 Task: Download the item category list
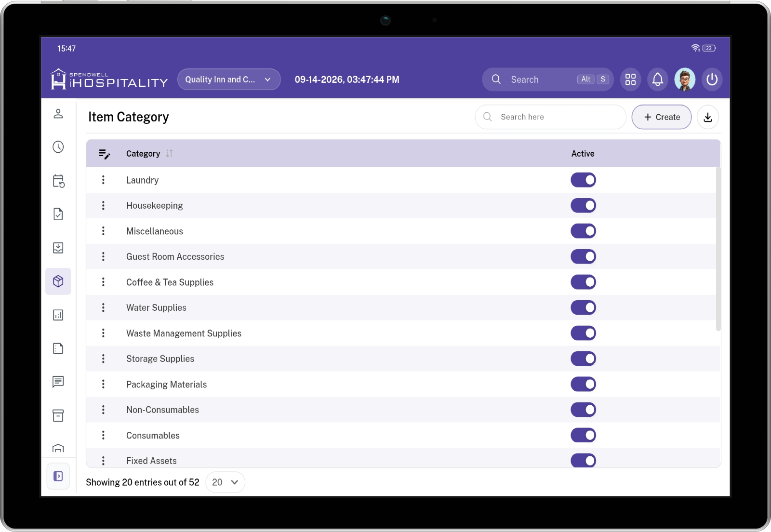coord(708,117)
